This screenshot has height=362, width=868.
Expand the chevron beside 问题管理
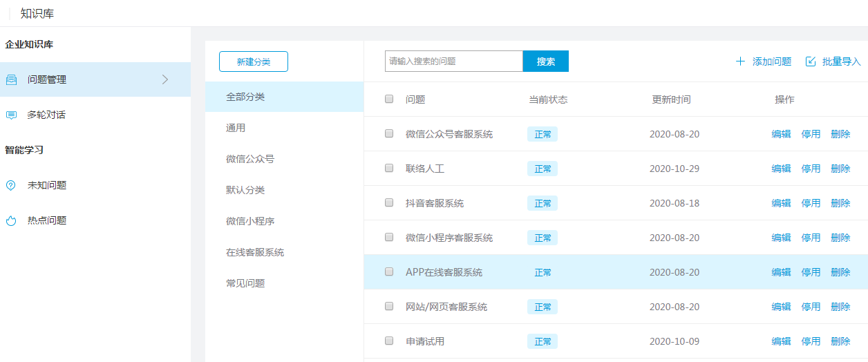164,79
